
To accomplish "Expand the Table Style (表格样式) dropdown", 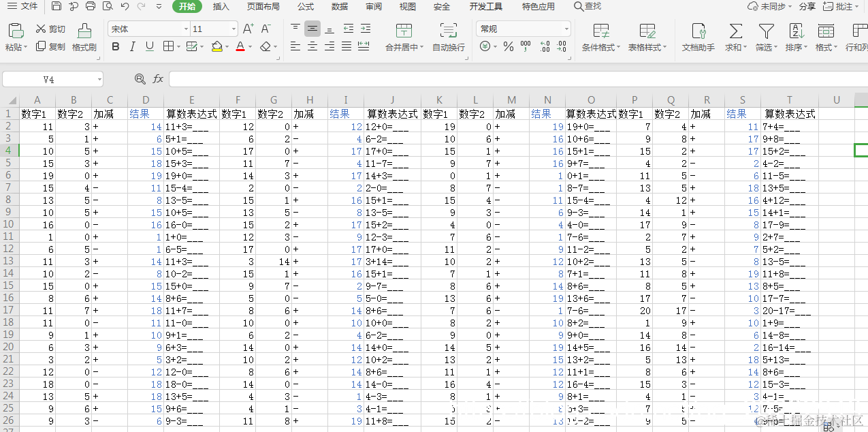I will click(665, 48).
